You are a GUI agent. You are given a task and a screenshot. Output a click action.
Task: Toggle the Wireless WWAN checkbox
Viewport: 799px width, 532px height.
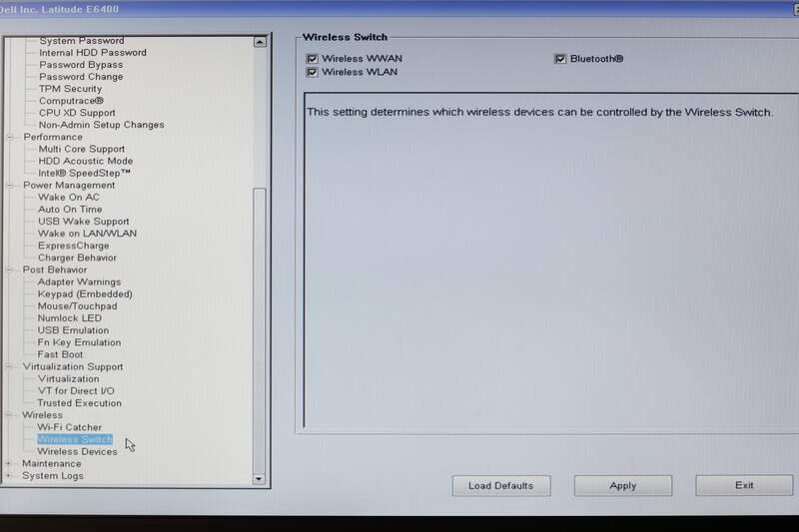pyautogui.click(x=312, y=59)
